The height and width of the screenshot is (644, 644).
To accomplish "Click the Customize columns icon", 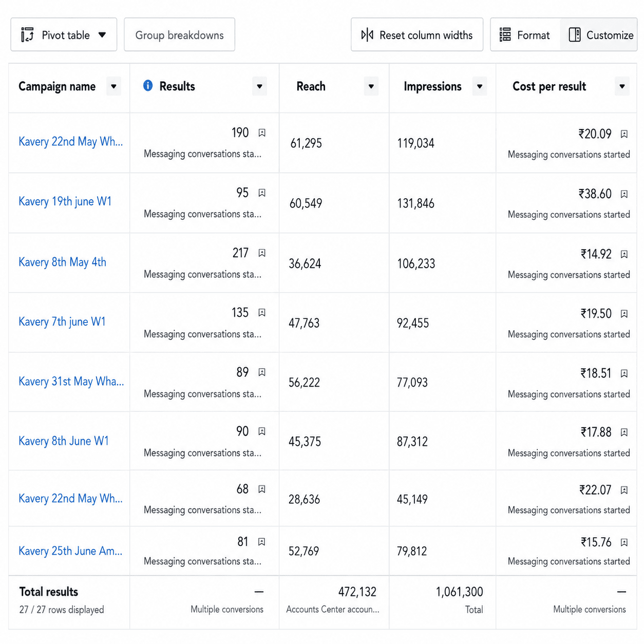I will pos(575,35).
